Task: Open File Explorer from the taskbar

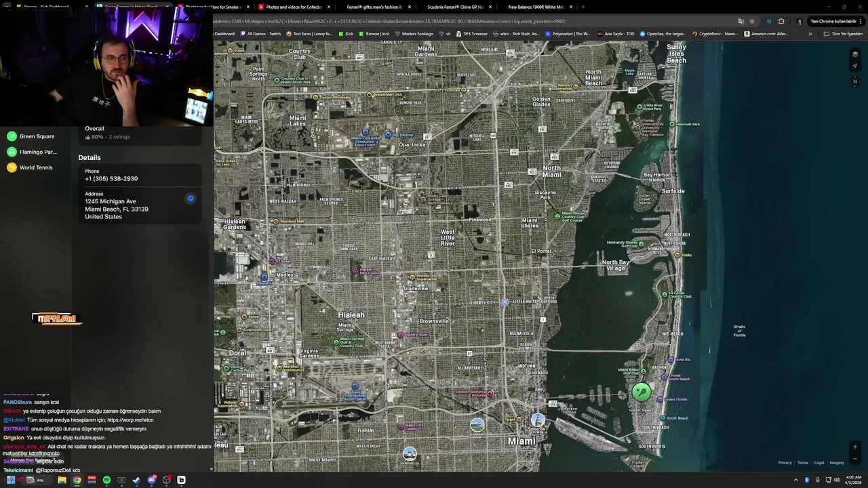Action: click(x=62, y=480)
